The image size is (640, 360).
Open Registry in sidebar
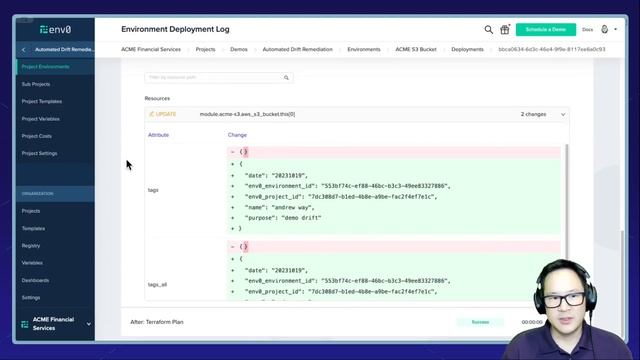tap(31, 246)
